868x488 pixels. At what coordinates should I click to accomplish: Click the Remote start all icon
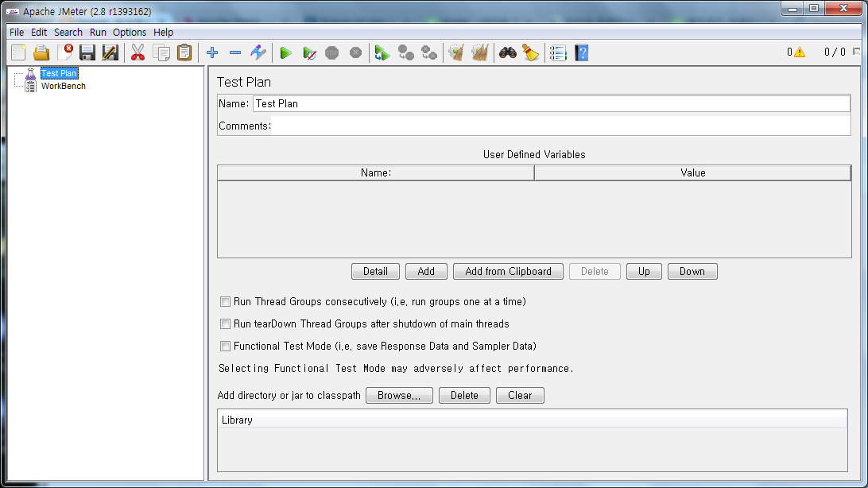click(382, 52)
